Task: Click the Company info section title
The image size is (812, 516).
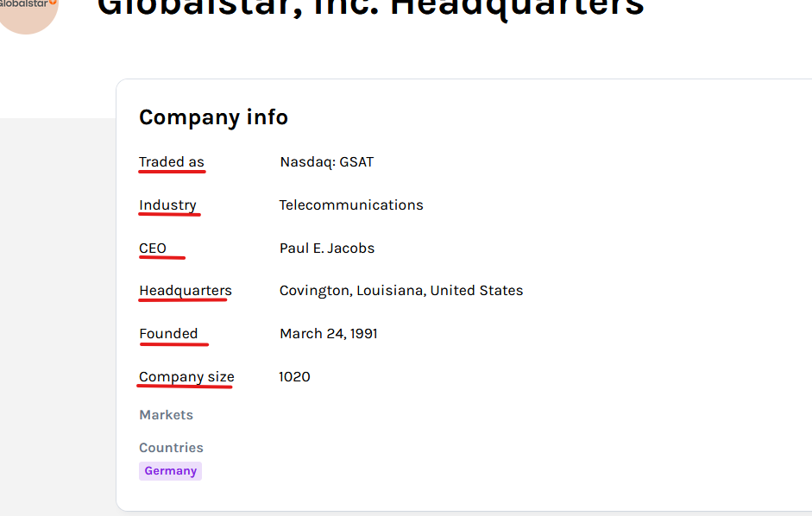Action: [x=213, y=117]
